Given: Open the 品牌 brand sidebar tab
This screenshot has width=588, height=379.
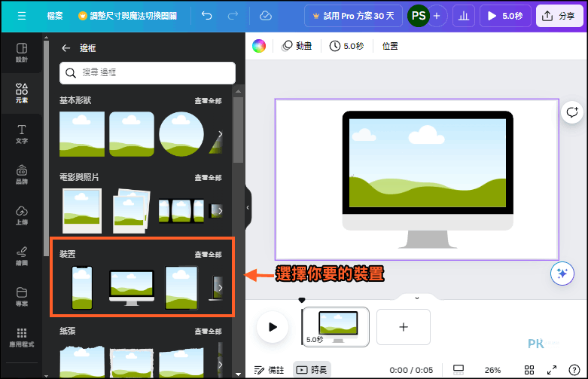Looking at the screenshot, I should 22,175.
